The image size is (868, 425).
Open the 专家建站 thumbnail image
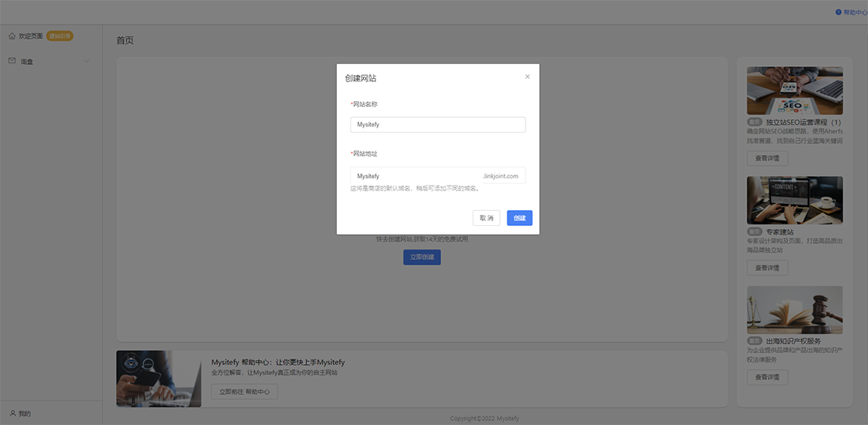click(x=795, y=200)
